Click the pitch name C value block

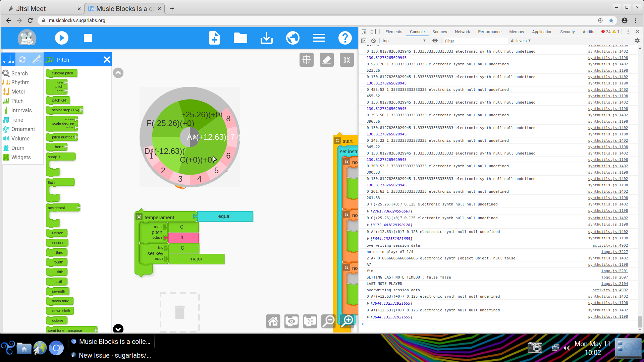(183, 227)
